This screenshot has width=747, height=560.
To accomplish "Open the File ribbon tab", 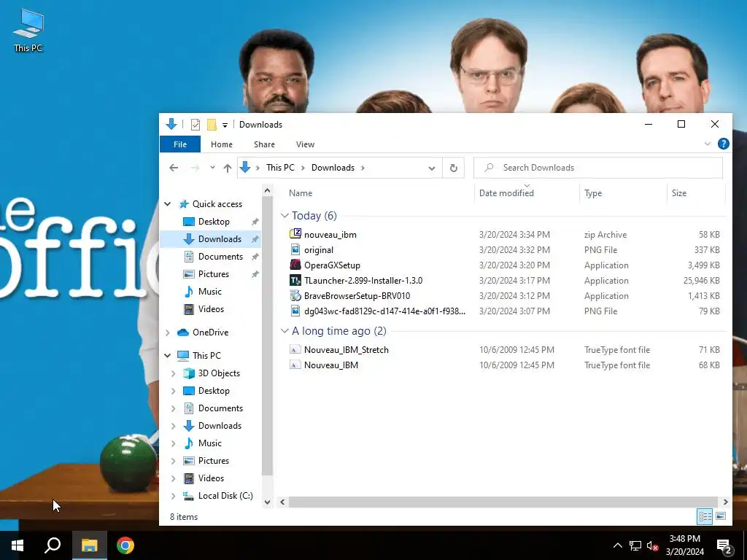I will tap(180, 144).
